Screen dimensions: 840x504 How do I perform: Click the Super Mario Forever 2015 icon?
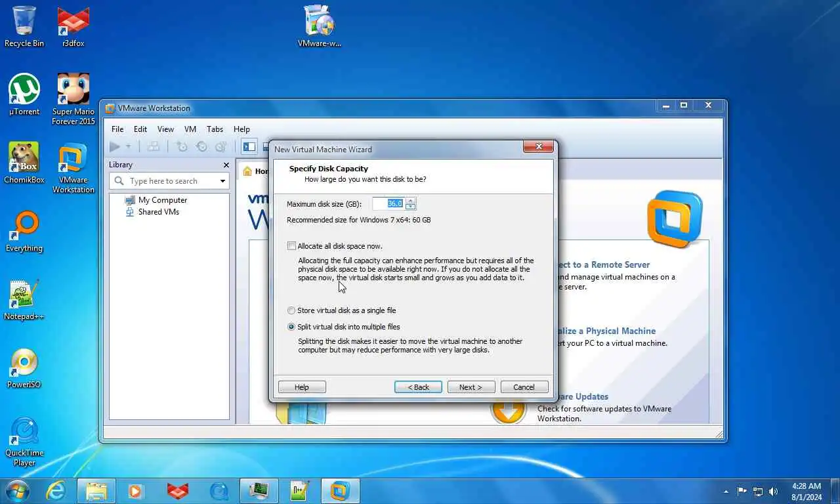[73, 99]
